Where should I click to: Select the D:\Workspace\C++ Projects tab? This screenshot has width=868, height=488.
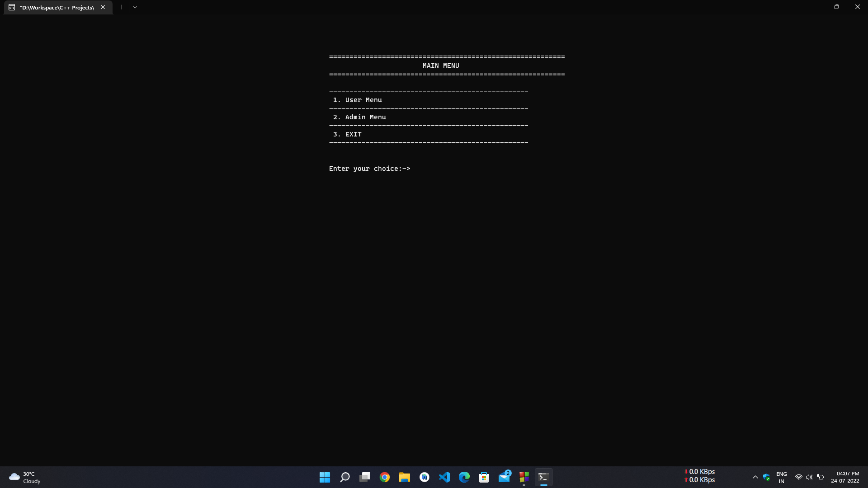tap(57, 7)
